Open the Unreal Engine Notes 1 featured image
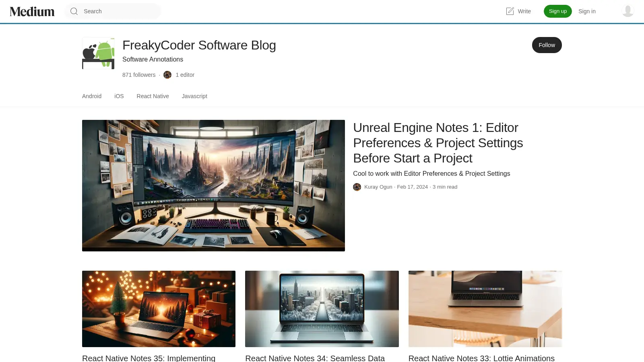644x362 pixels. coord(213,185)
